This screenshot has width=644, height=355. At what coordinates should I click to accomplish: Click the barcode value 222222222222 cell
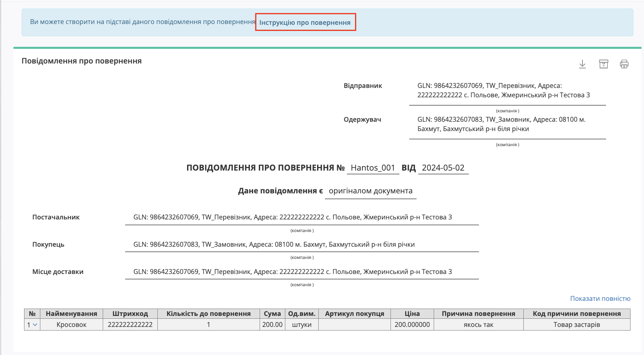click(130, 324)
